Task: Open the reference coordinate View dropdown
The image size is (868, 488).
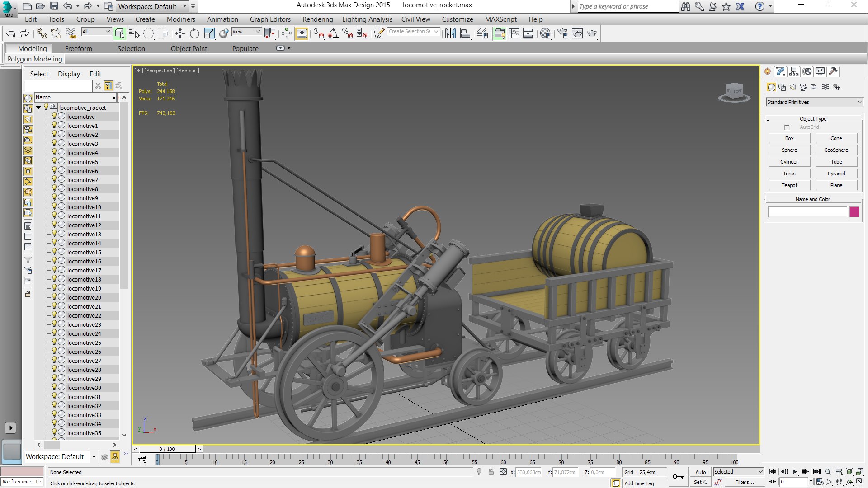Action: tap(246, 32)
